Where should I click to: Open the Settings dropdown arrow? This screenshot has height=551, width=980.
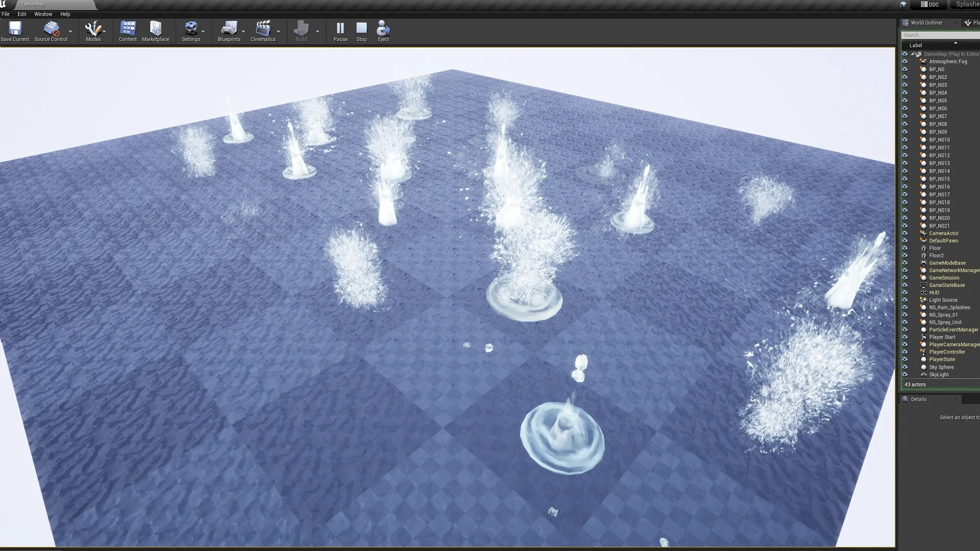203,32
